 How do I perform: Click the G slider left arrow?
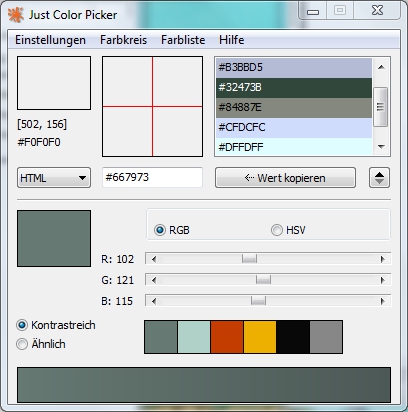(x=154, y=280)
